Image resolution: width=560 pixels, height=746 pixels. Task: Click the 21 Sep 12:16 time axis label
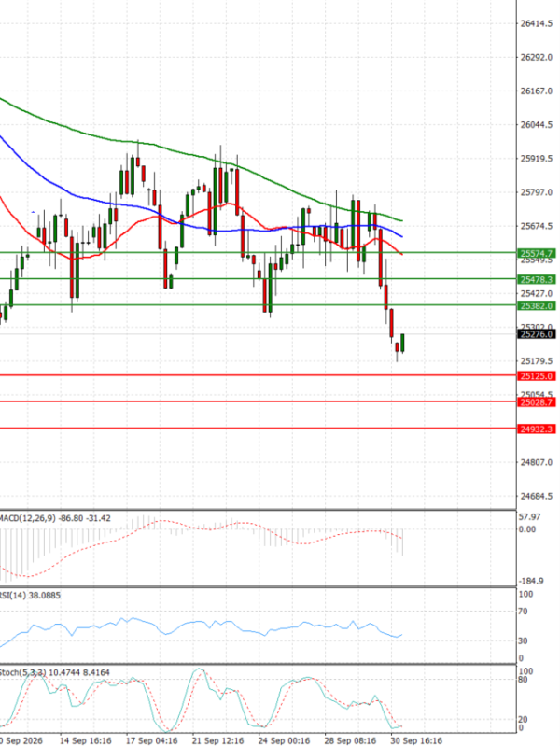(x=217, y=740)
